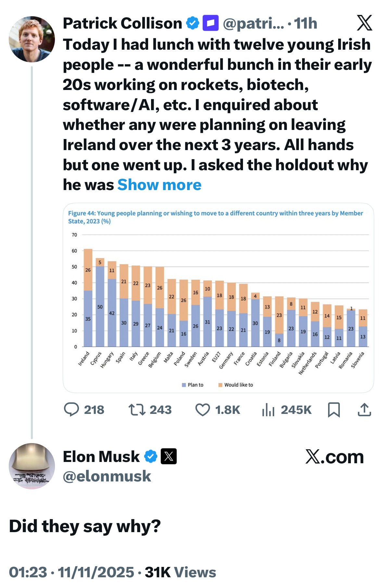This screenshot has height=588, width=383.
Task: Click the 01:23 · 11/11/2025 timestamp
Action: (x=71, y=572)
